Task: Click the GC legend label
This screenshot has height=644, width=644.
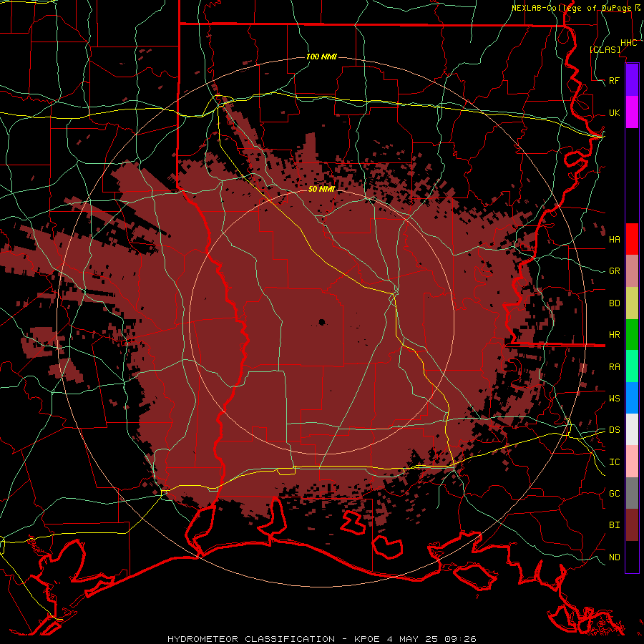Action: point(614,493)
